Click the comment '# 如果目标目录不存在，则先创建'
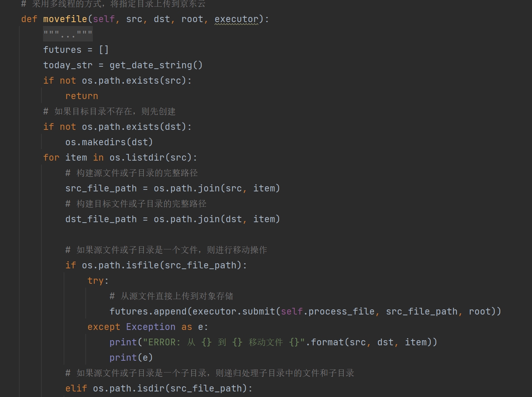 point(109,111)
